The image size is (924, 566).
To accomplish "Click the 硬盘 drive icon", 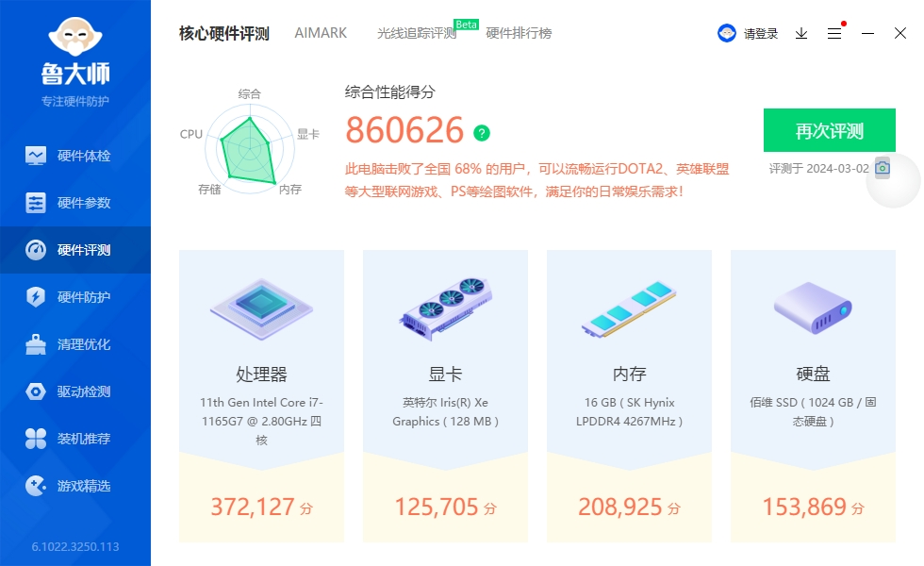I will [x=813, y=308].
